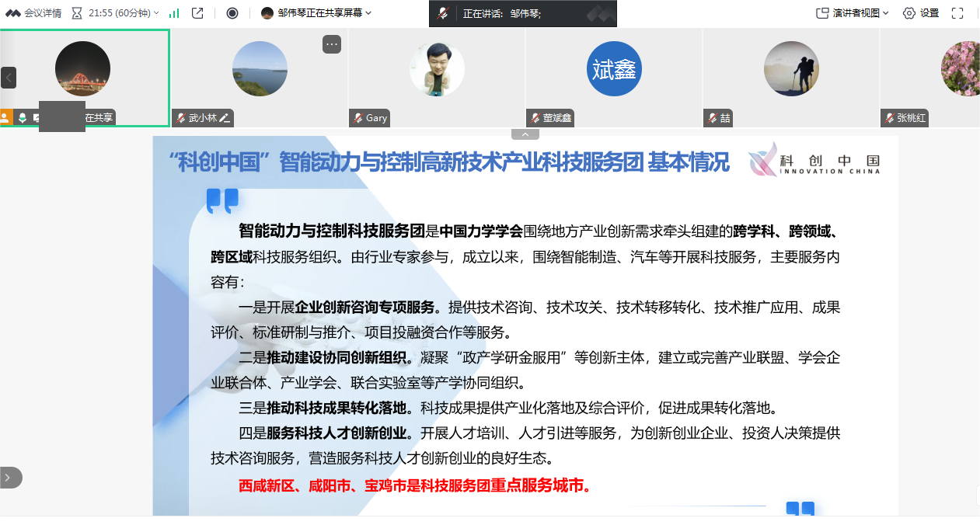Rename 武小林 using the pencil icon
Viewport: 980px width, 525px height.
click(x=226, y=118)
